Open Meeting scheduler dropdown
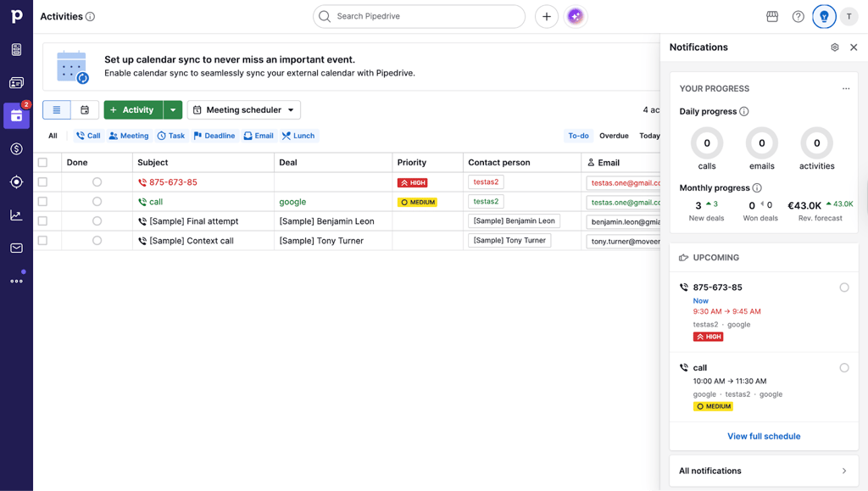The height and width of the screenshot is (491, 868). click(x=243, y=109)
